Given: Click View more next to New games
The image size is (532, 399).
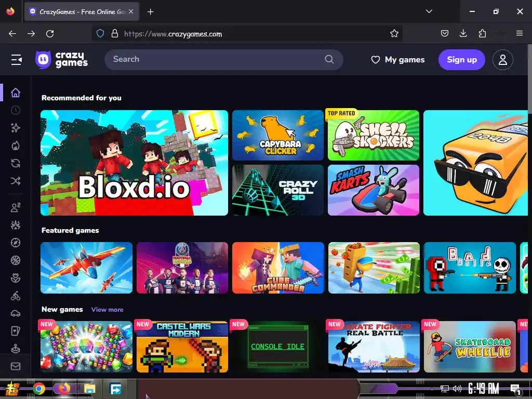Looking at the screenshot, I should [x=107, y=310].
